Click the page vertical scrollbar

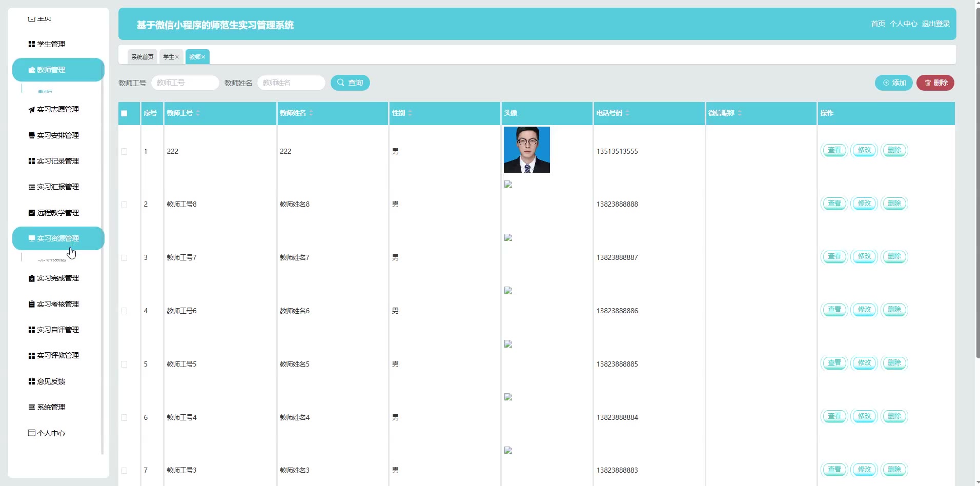(x=978, y=183)
